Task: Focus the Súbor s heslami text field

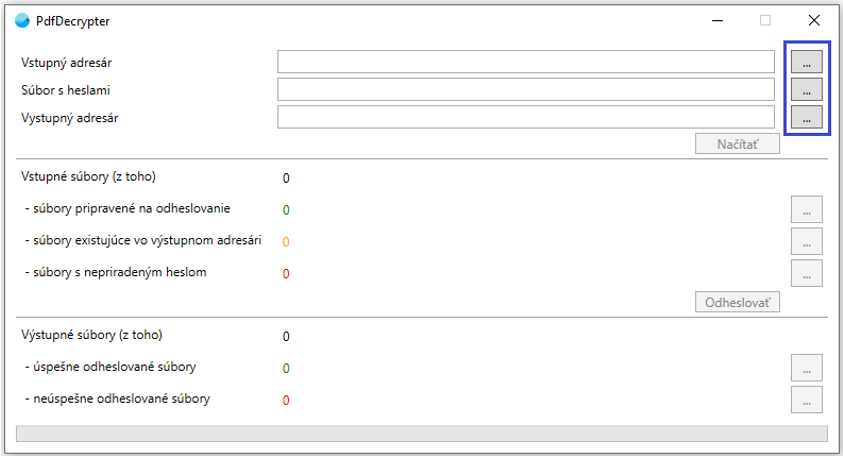Action: coord(526,90)
